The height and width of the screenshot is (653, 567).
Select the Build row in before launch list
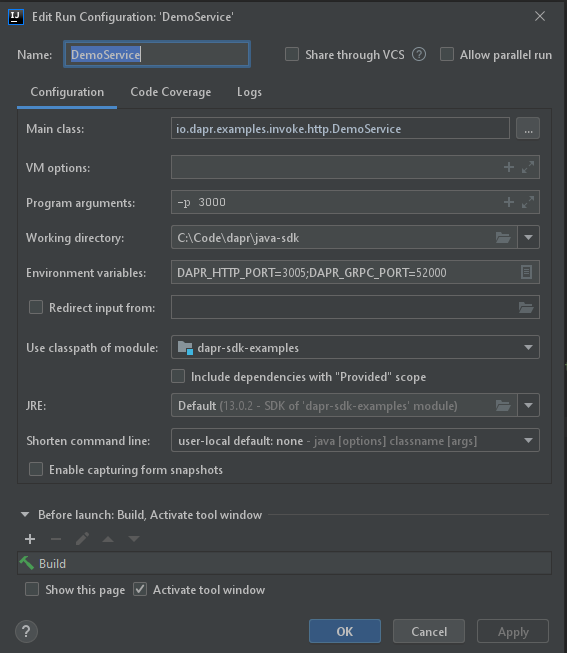click(x=285, y=563)
